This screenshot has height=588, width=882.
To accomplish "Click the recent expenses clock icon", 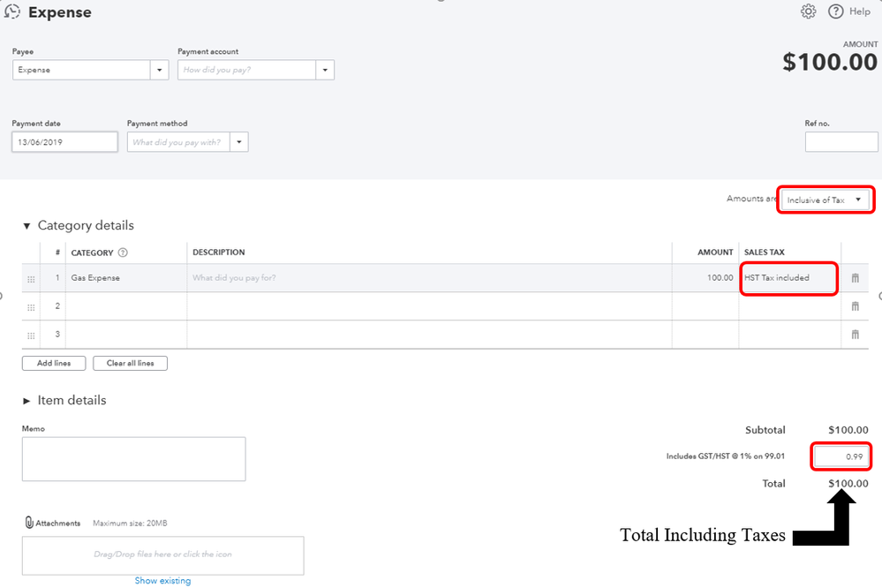I will (12, 11).
